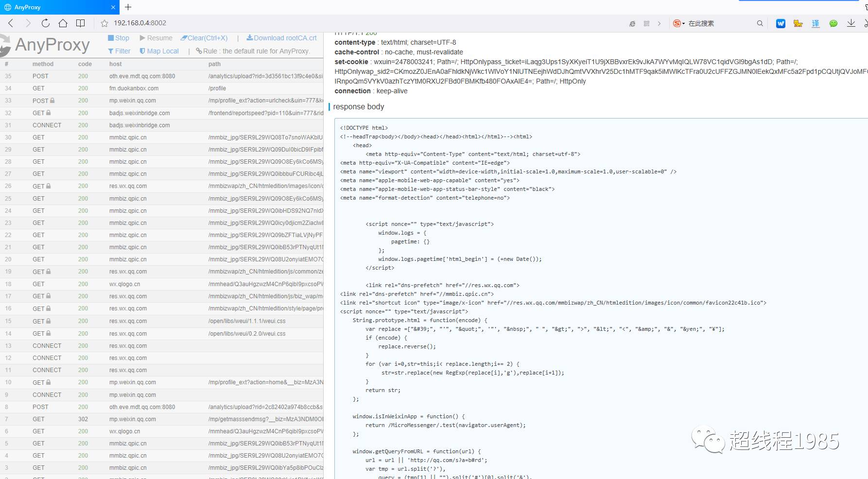The width and height of the screenshot is (868, 479).
Task: Click the search magnifier icon
Action: click(x=760, y=23)
